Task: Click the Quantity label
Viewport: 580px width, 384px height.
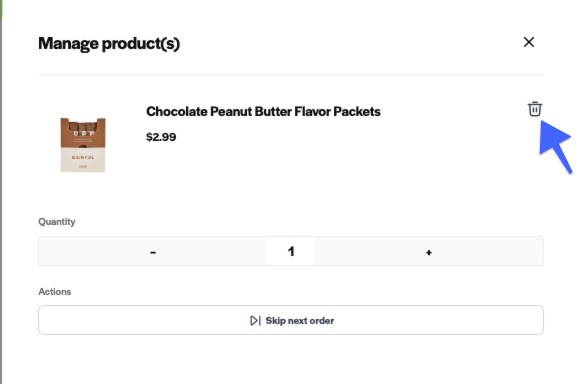Action: pos(57,222)
